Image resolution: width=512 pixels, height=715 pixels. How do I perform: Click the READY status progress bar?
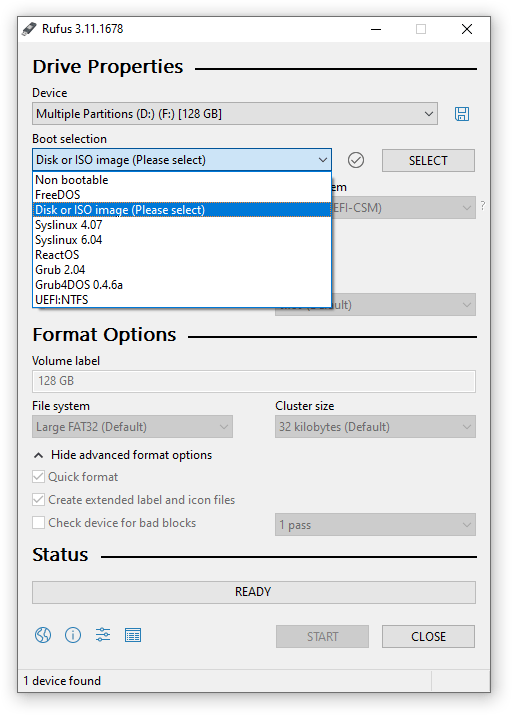point(253,592)
